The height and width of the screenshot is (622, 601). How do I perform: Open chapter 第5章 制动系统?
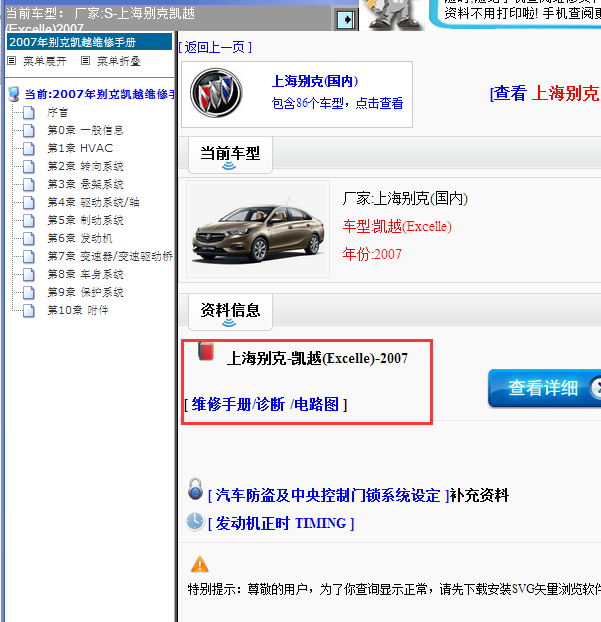tap(85, 221)
